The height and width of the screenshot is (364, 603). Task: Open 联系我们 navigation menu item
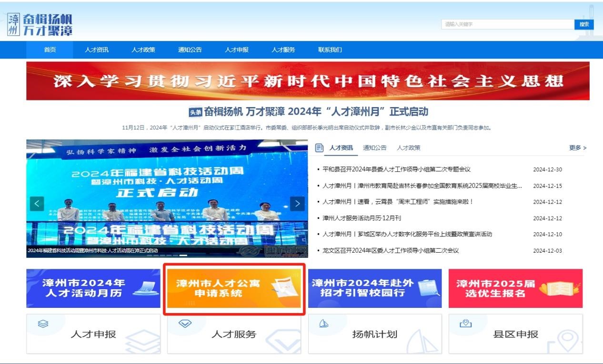tap(330, 50)
